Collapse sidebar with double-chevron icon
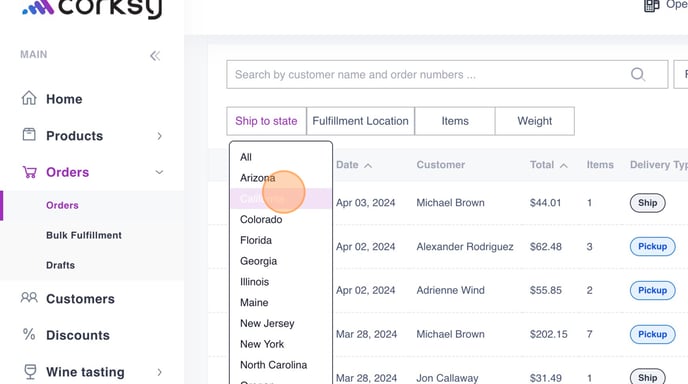 155,56
